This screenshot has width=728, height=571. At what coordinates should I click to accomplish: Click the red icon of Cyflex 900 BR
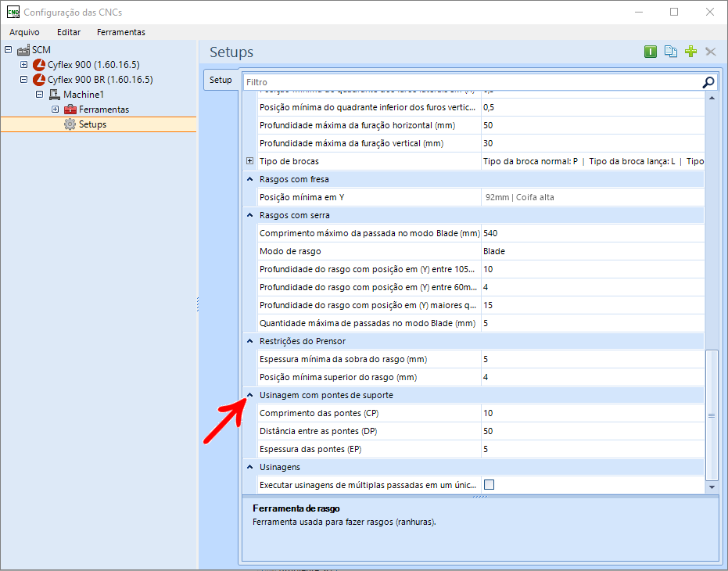tap(39, 80)
